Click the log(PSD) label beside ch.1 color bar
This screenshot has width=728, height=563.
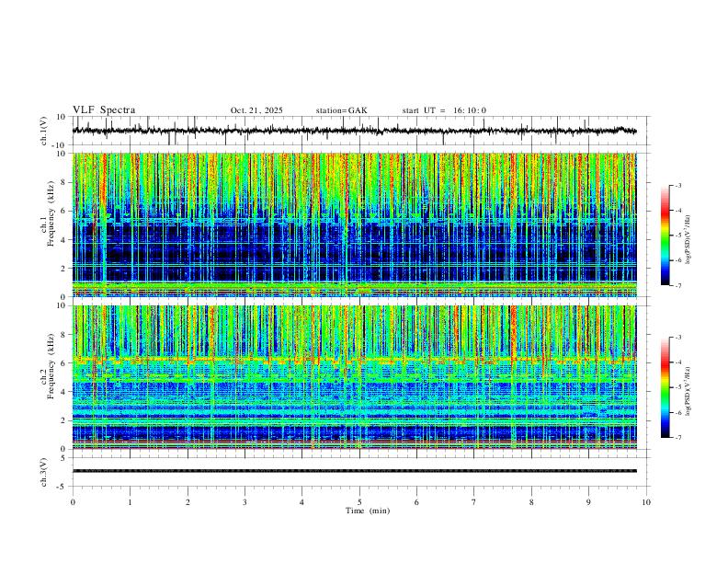coord(688,240)
